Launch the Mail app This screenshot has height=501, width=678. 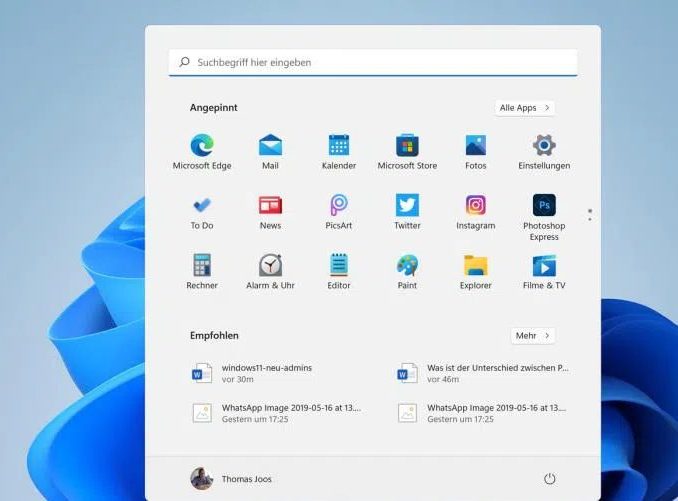coord(270,151)
